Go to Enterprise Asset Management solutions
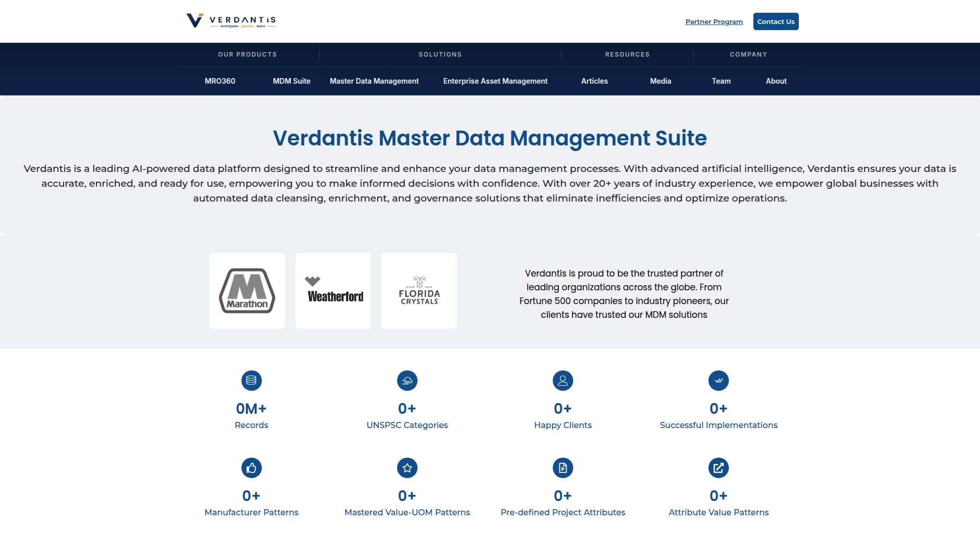The image size is (980, 551). tap(495, 81)
